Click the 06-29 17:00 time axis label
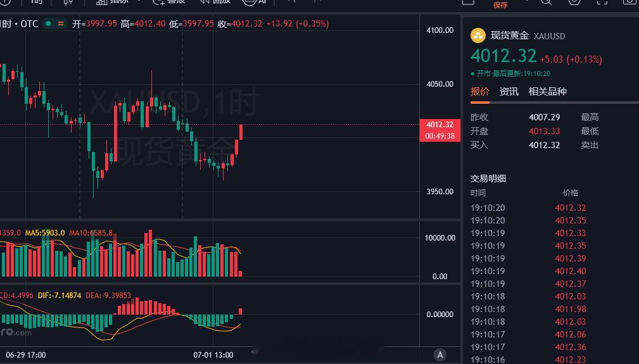 point(26,355)
